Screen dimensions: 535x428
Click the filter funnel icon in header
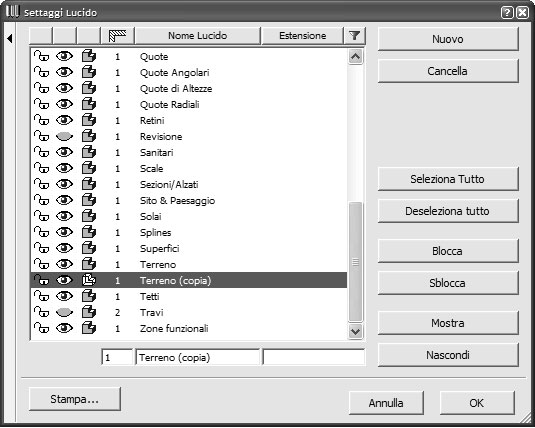click(355, 35)
